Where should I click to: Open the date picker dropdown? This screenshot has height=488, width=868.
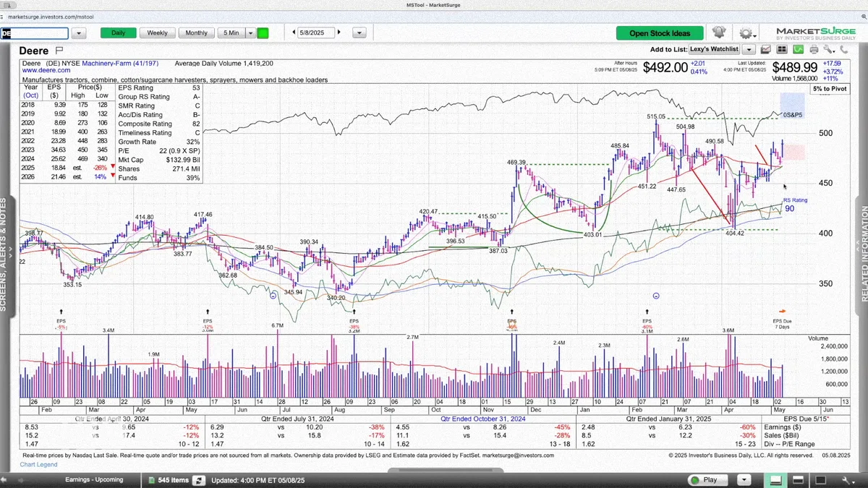coord(359,33)
